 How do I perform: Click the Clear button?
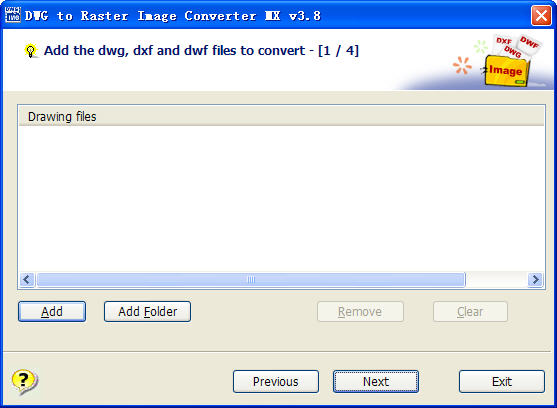point(470,311)
